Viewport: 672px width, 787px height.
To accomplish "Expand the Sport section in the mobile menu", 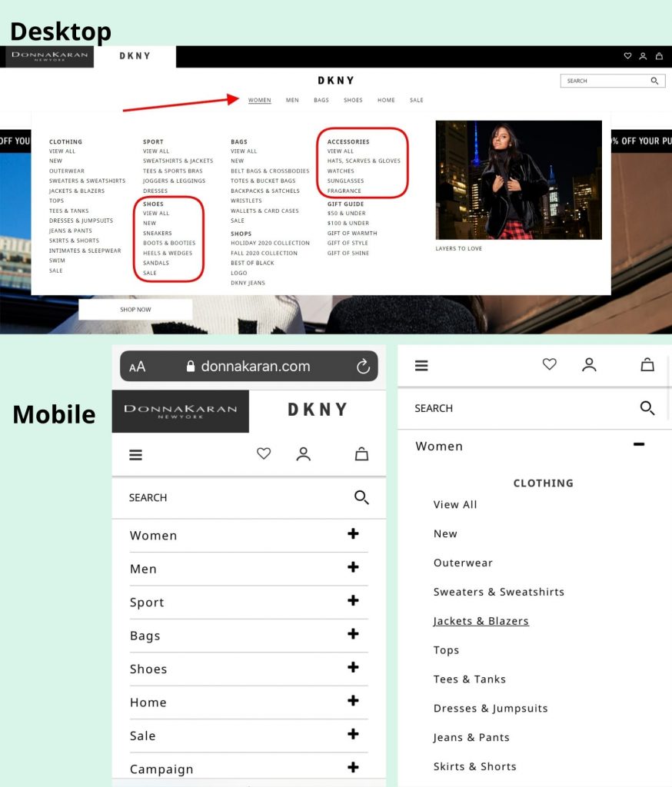I will pyautogui.click(x=353, y=601).
